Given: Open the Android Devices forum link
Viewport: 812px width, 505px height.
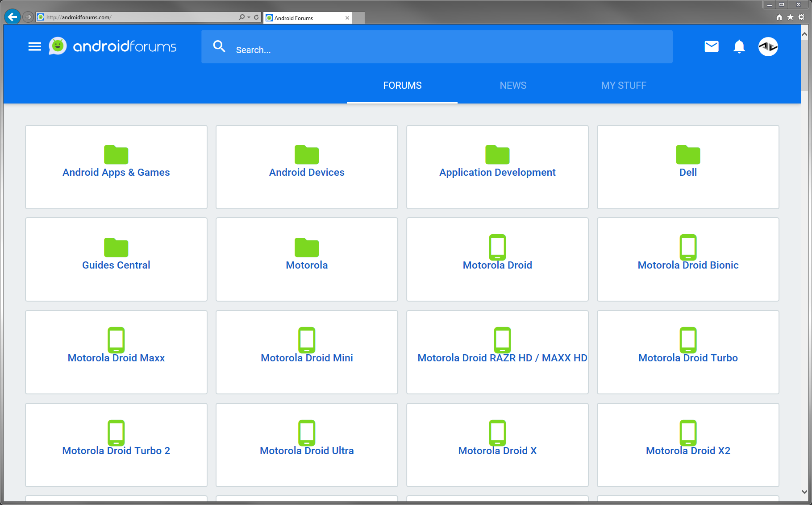Looking at the screenshot, I should 307,173.
